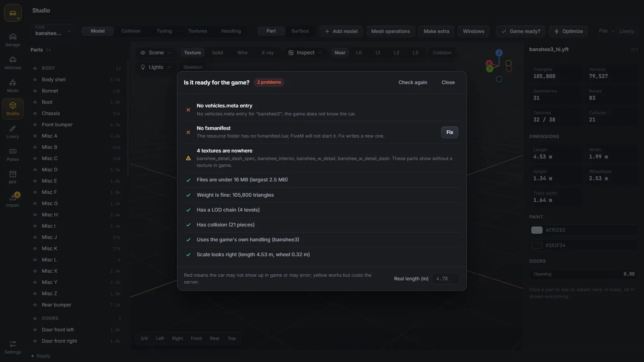The image size is (644, 362).
Task: Close the game ready dialog
Action: [448, 82]
